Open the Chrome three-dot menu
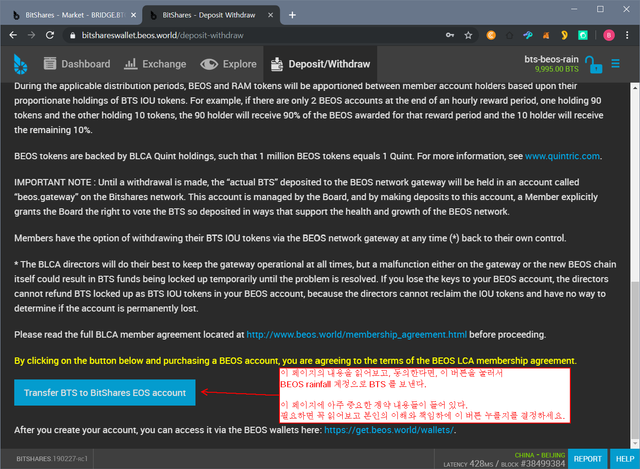Image resolution: width=640 pixels, height=469 pixels. (627, 36)
